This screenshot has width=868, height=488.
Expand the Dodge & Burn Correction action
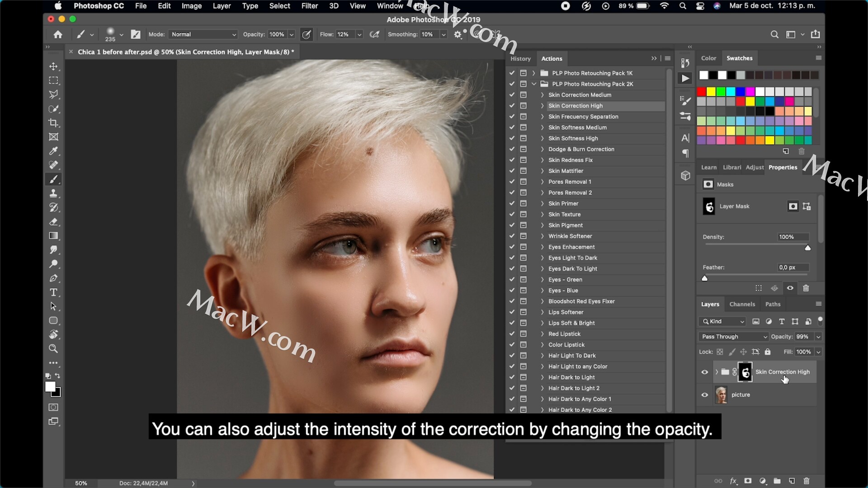click(x=542, y=149)
